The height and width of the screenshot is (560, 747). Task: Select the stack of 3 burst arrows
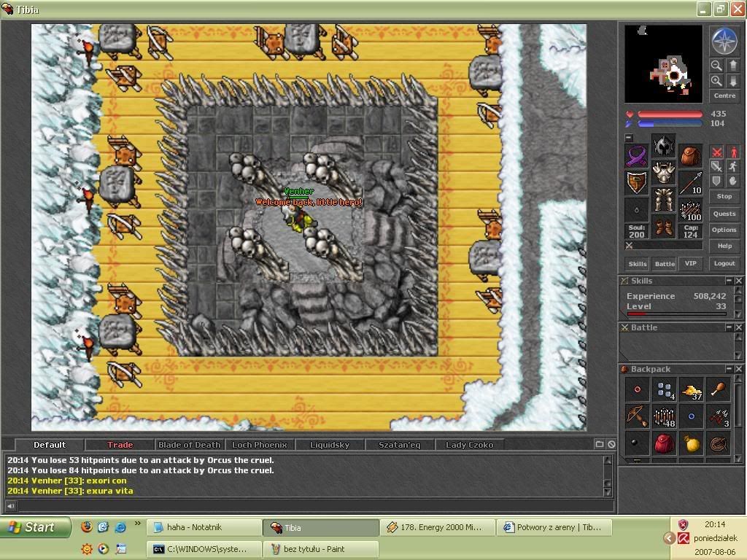(719, 416)
